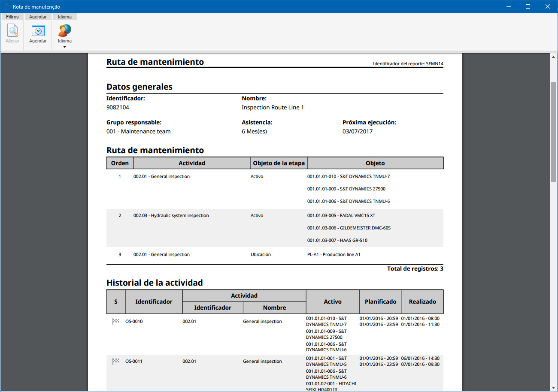Image resolution: width=558 pixels, height=392 pixels.
Task: Click the scrollbar up arrow
Action: pos(554,57)
